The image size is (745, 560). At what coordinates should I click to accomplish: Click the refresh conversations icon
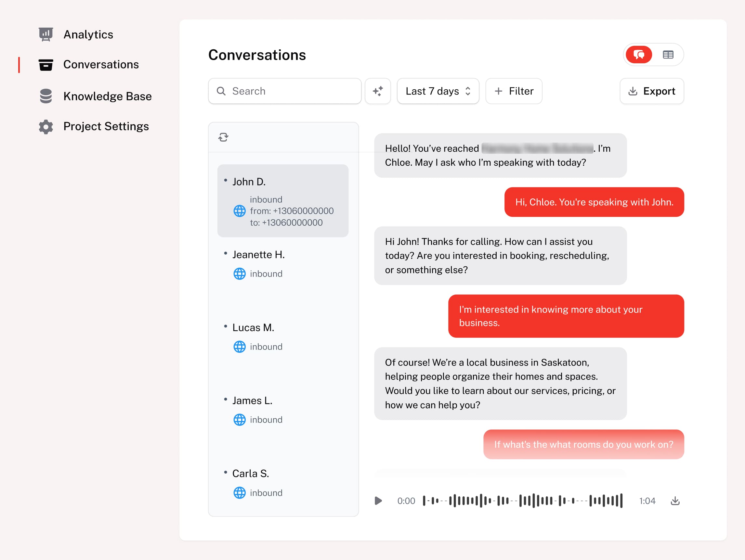pos(223,137)
